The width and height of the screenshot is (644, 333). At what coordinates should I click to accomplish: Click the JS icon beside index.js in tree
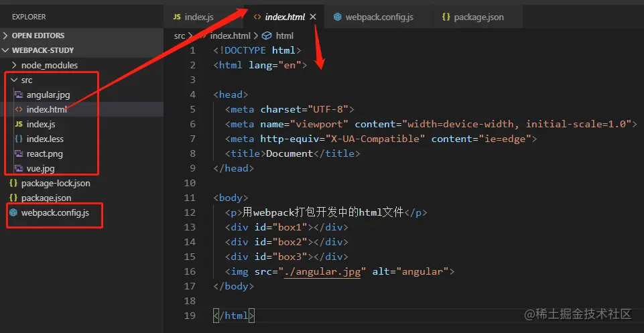click(19, 124)
